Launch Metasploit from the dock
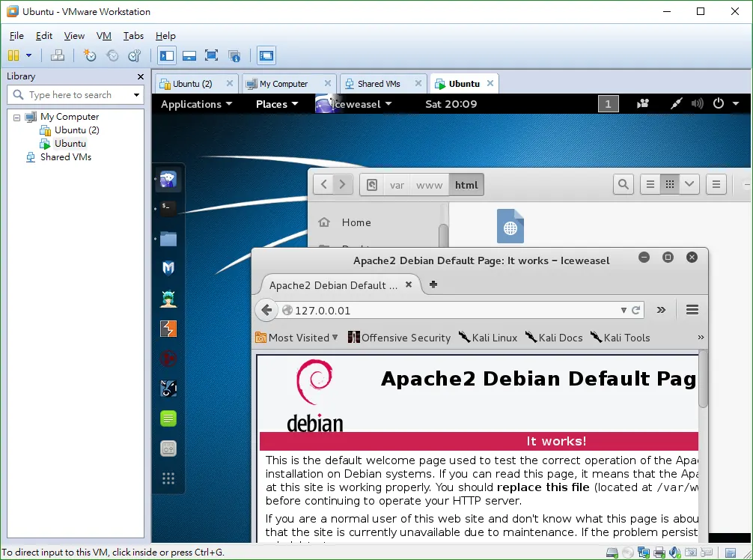 [x=168, y=268]
